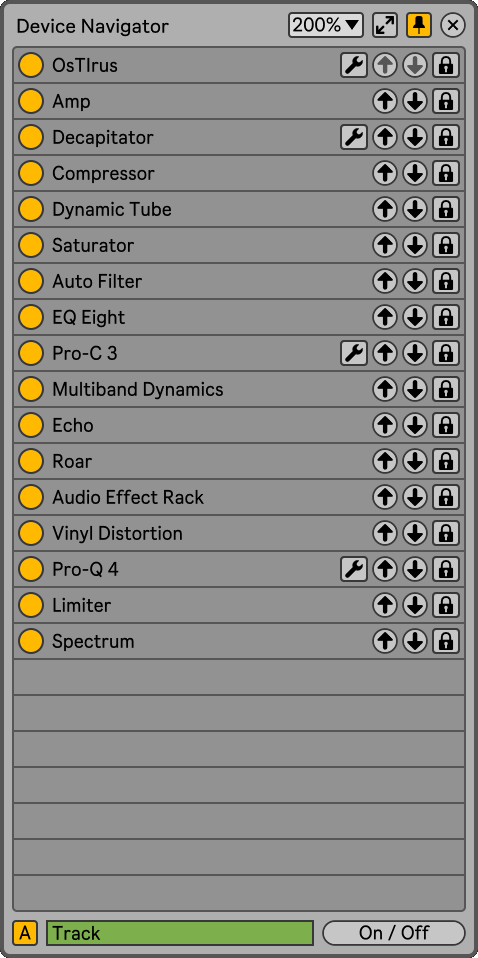Turn off the Roar device
Viewport: 478px width, 958px height.
[x=31, y=461]
